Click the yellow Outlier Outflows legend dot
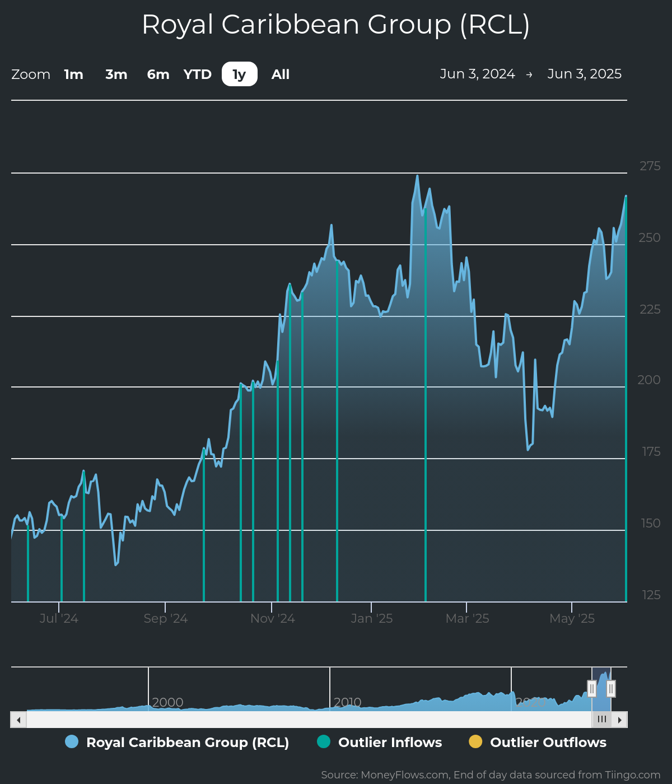This screenshot has width=672, height=784. pyautogui.click(x=475, y=741)
